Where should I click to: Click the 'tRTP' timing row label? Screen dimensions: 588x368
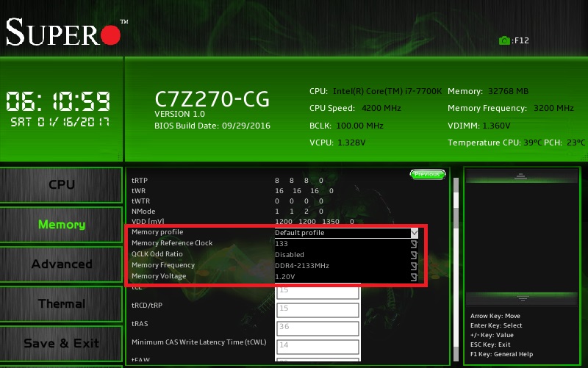click(140, 180)
